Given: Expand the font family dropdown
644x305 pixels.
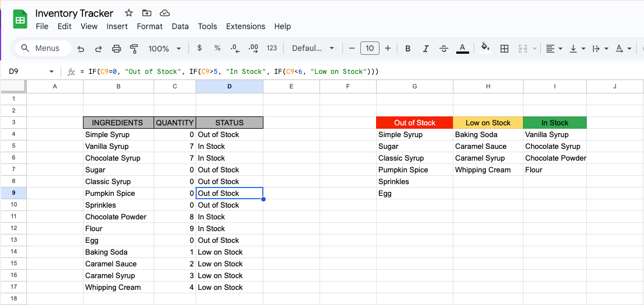Looking at the screenshot, I should coord(313,49).
